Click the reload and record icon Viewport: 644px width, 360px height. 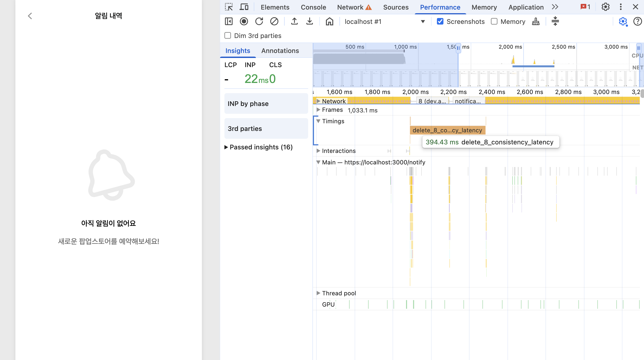(x=259, y=21)
